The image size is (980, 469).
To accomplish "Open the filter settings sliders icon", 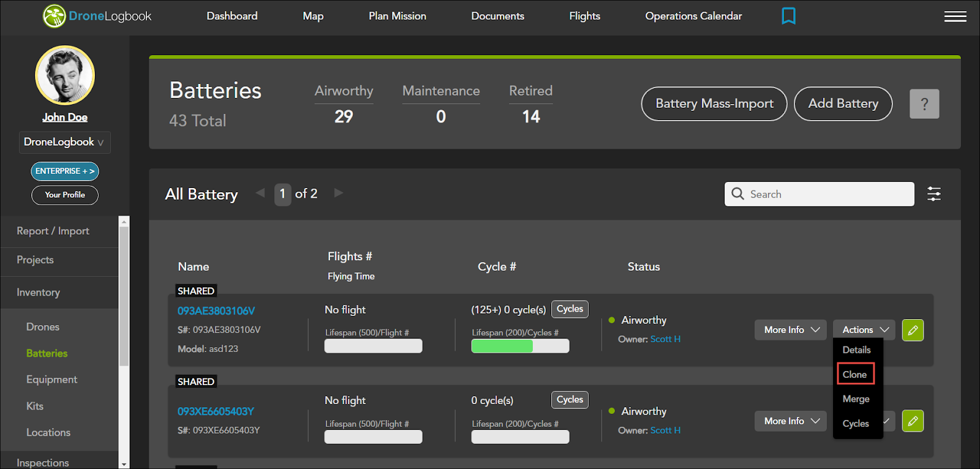I will pos(934,194).
